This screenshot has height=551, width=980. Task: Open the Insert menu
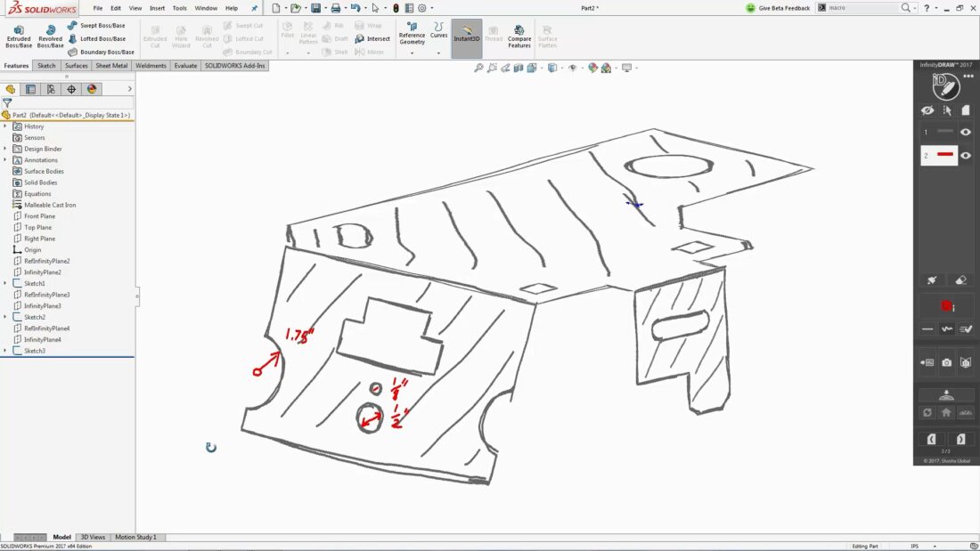click(157, 7)
